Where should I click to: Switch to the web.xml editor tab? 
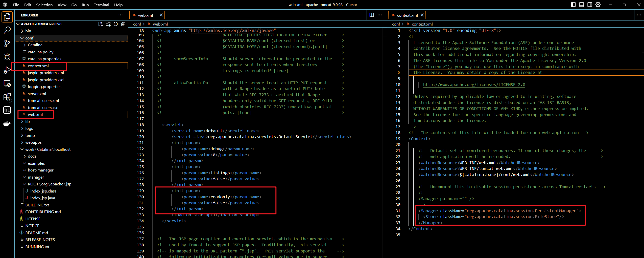click(146, 15)
